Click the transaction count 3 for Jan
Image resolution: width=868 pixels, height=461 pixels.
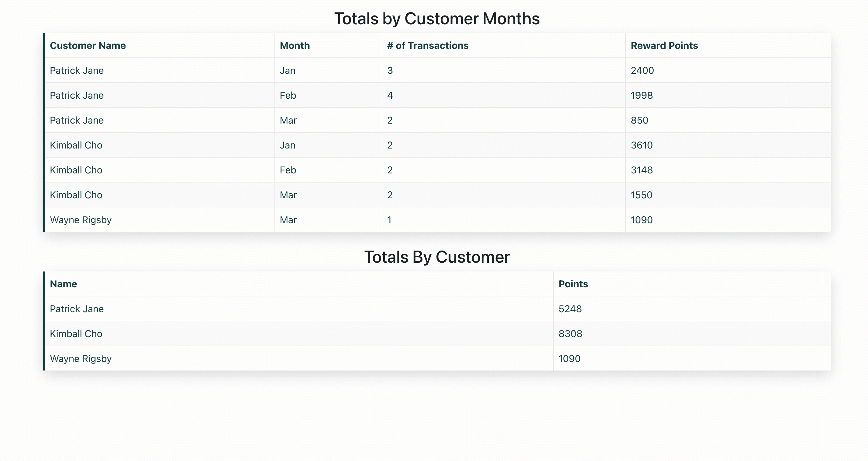pyautogui.click(x=390, y=70)
